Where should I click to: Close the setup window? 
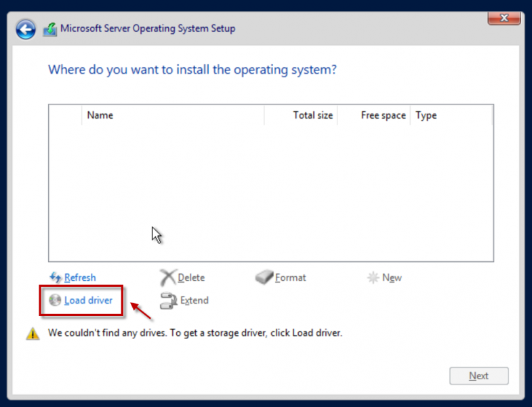(x=504, y=18)
